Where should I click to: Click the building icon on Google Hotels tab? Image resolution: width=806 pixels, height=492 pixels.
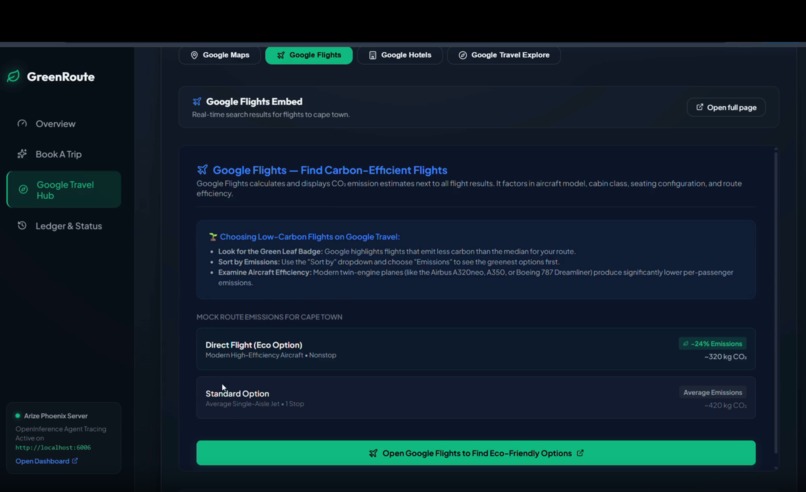(x=373, y=55)
